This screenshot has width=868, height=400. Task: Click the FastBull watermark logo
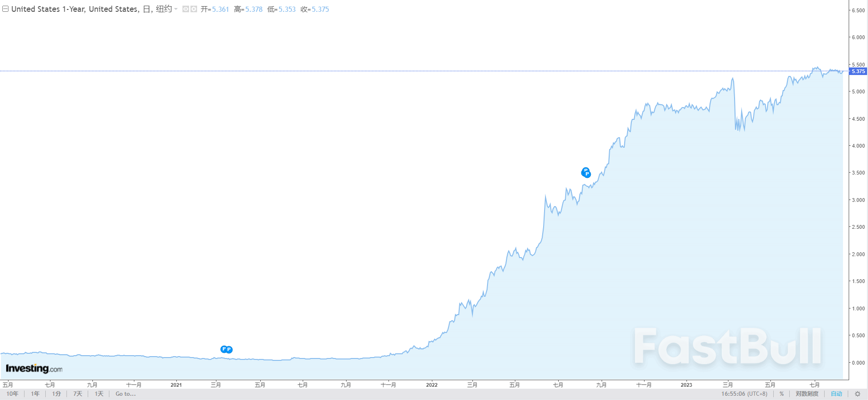[x=728, y=347]
